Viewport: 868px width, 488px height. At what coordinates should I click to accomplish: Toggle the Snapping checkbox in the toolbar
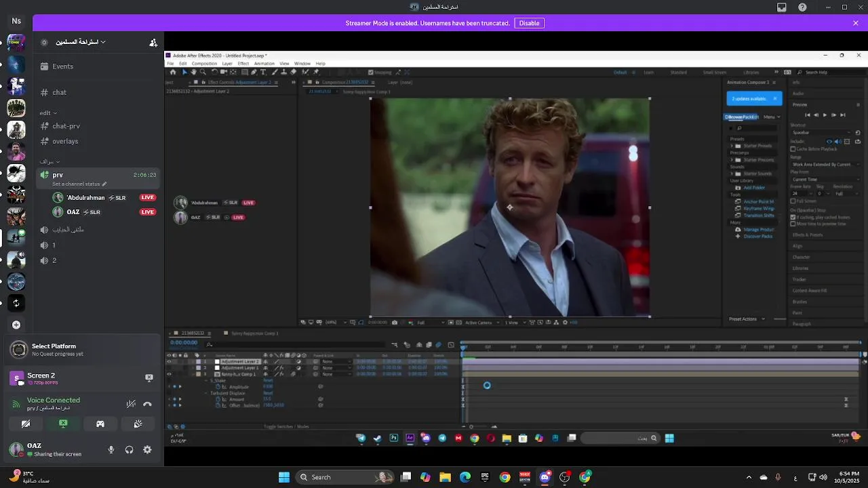pos(371,72)
